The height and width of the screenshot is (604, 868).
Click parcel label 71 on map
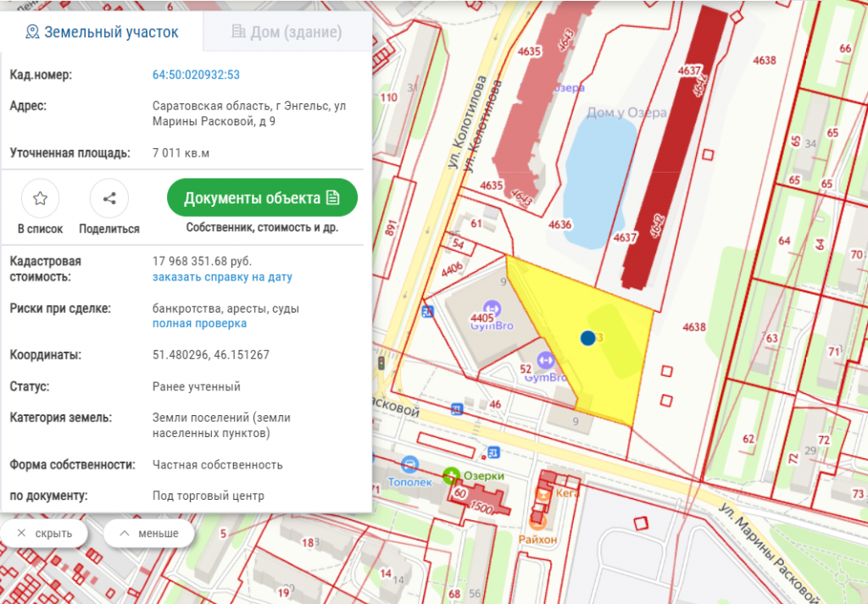tap(834, 352)
